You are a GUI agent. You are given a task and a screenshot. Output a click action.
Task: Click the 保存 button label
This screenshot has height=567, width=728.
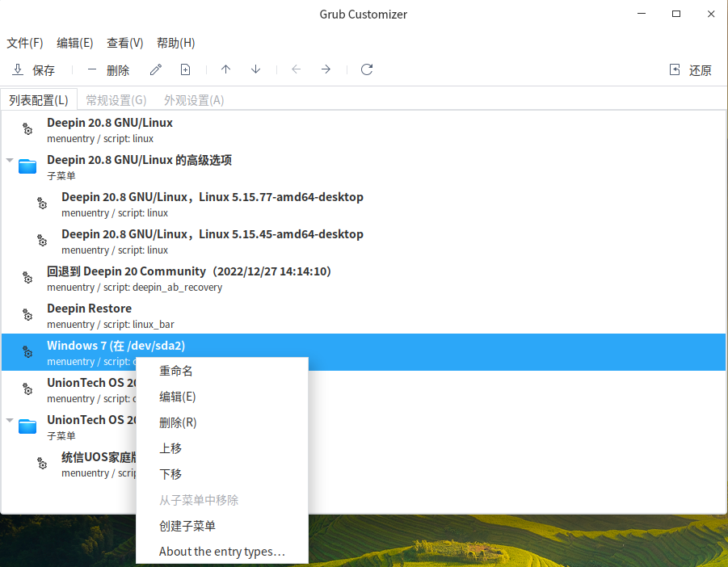tap(44, 70)
